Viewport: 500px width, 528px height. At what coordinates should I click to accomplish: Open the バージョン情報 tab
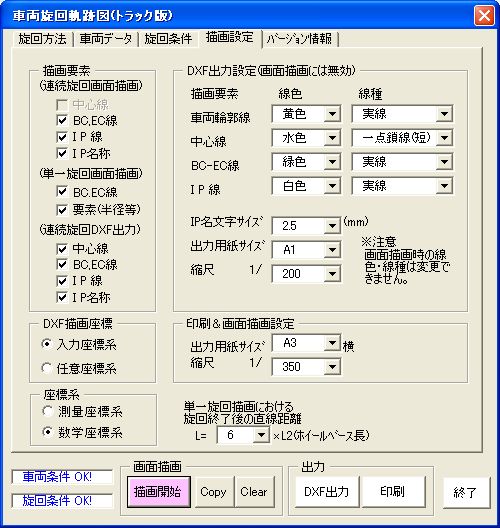coord(299,39)
